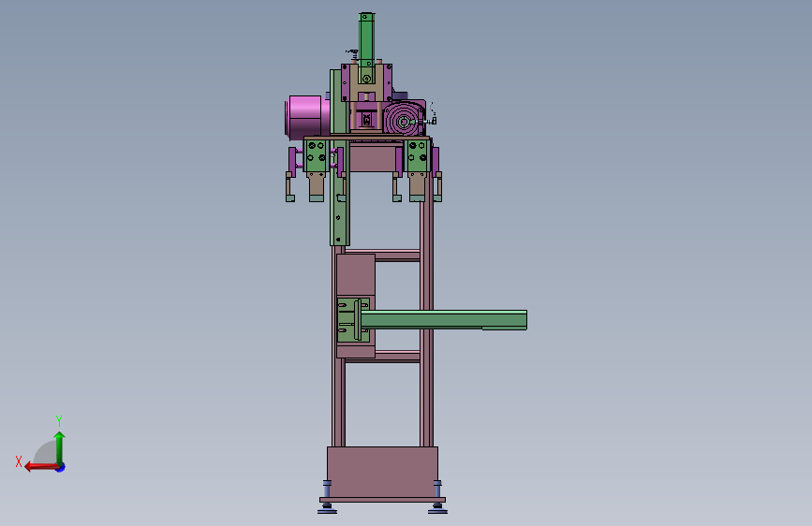Select the lower horizontal cross beam of frame
Viewport: 812px width, 526px height.
click(397, 357)
